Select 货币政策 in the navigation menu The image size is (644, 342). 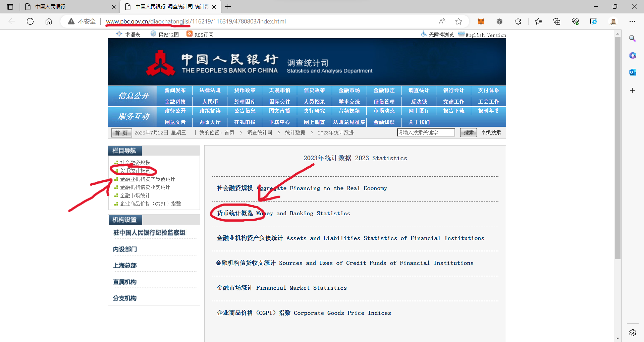pos(245,91)
